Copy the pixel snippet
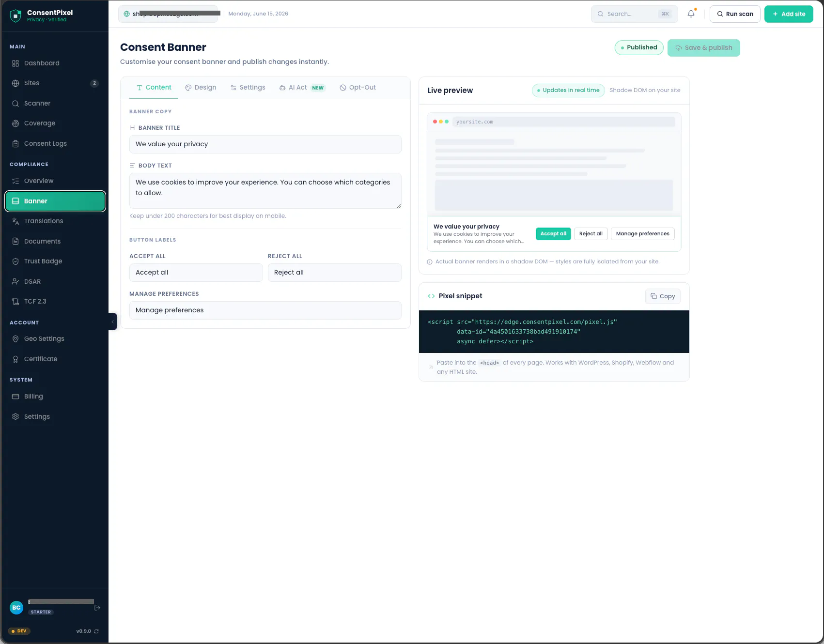The image size is (824, 644). 663,296
